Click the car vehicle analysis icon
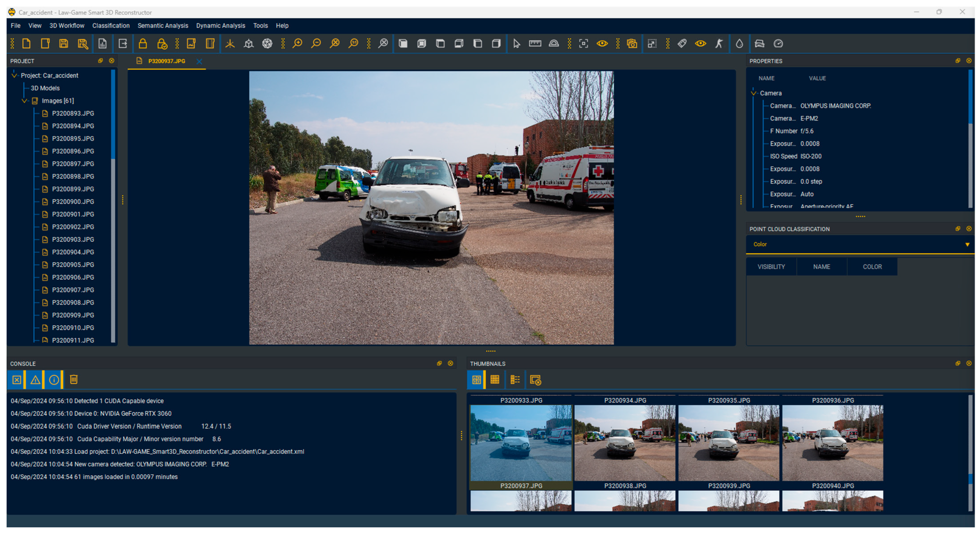The width and height of the screenshot is (980, 534). click(759, 43)
